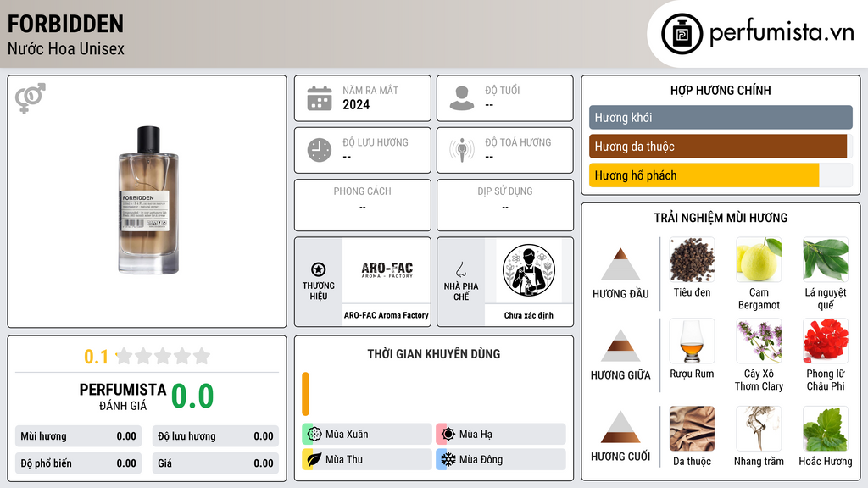Click the launch year 2024 value
The image size is (868, 488).
tap(356, 104)
